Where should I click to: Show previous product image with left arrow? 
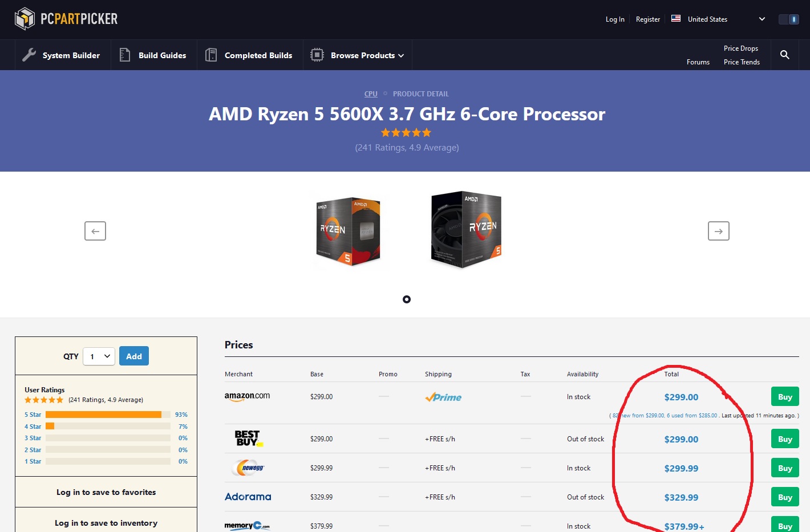click(x=95, y=231)
